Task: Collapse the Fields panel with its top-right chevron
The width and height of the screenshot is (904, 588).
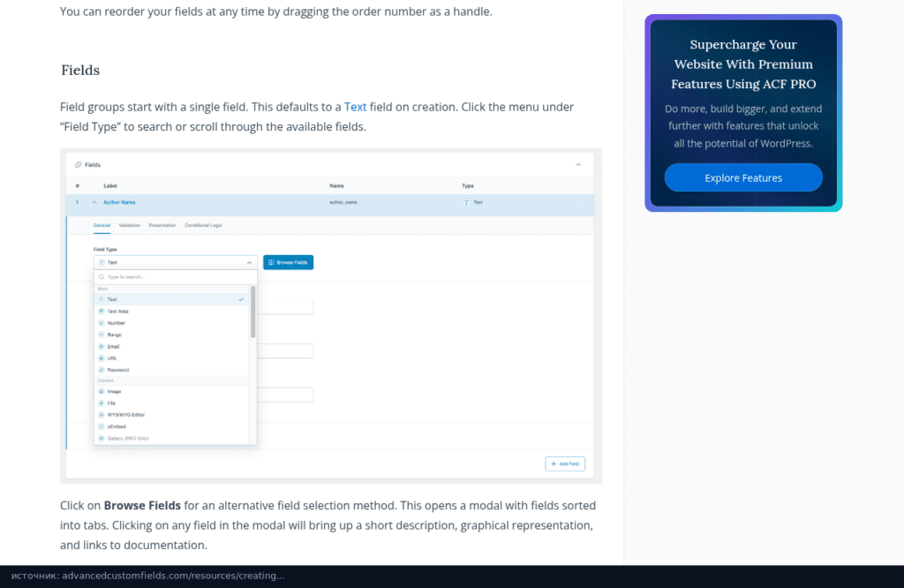Action: point(578,165)
